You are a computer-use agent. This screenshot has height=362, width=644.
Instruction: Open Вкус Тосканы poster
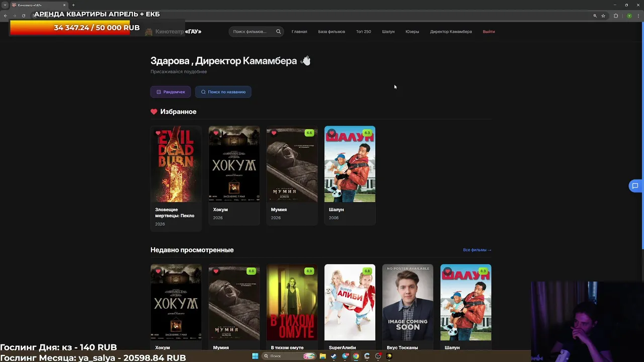[x=408, y=302]
